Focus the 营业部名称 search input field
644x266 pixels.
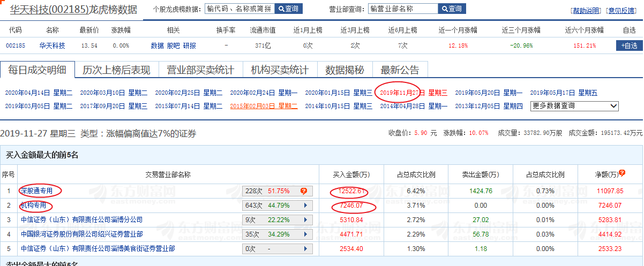[403, 9]
